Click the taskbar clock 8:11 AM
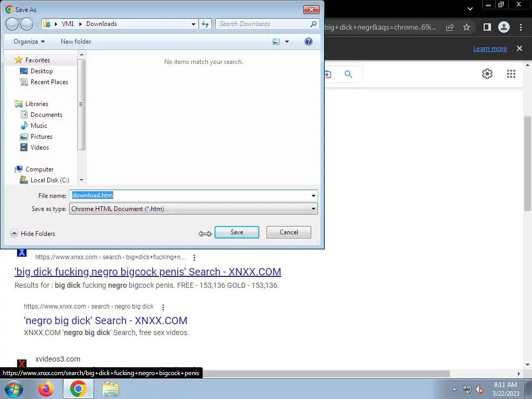The height and width of the screenshot is (399, 532). pos(505,385)
